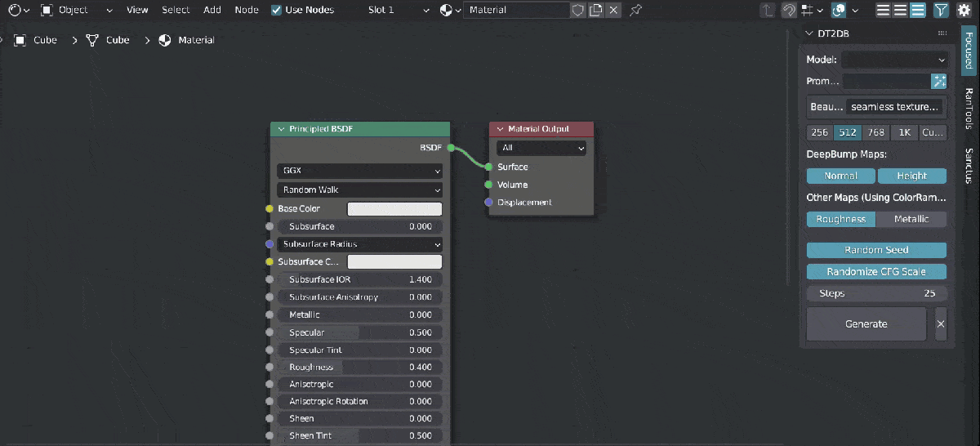Expand the Subsurface Radius dropdown
The width and height of the screenshot is (980, 446).
click(x=359, y=244)
